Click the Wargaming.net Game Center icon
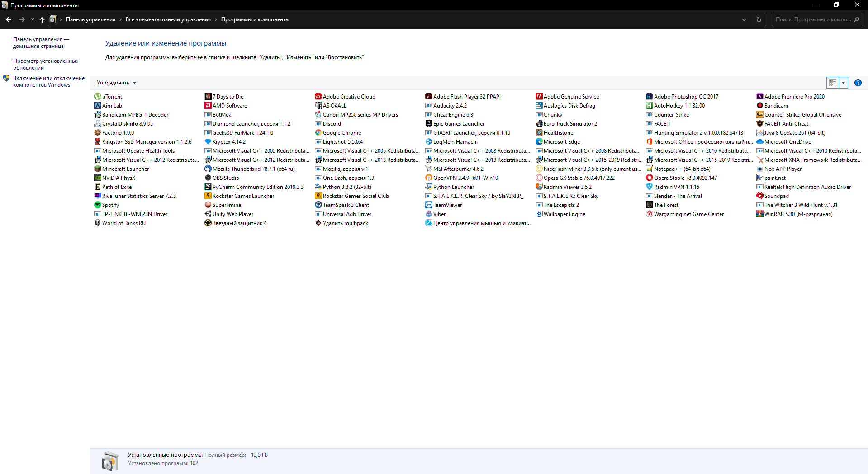This screenshot has width=868, height=474. (649, 214)
